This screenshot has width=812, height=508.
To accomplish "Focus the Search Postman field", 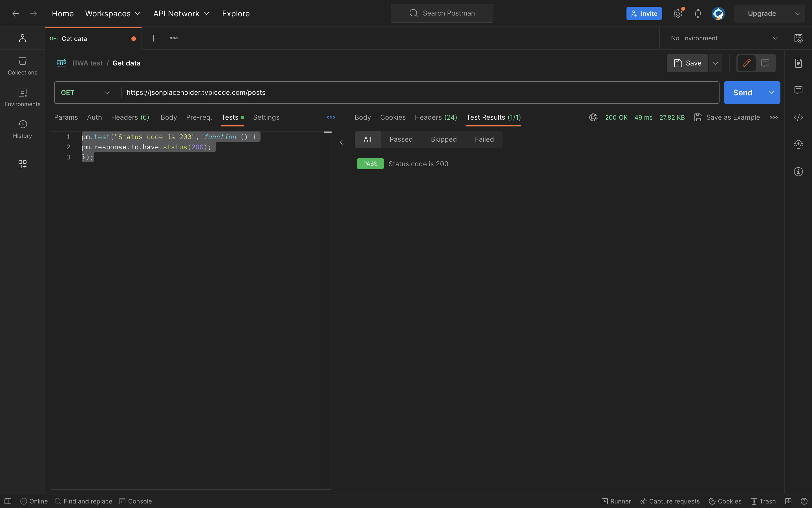I will (442, 13).
